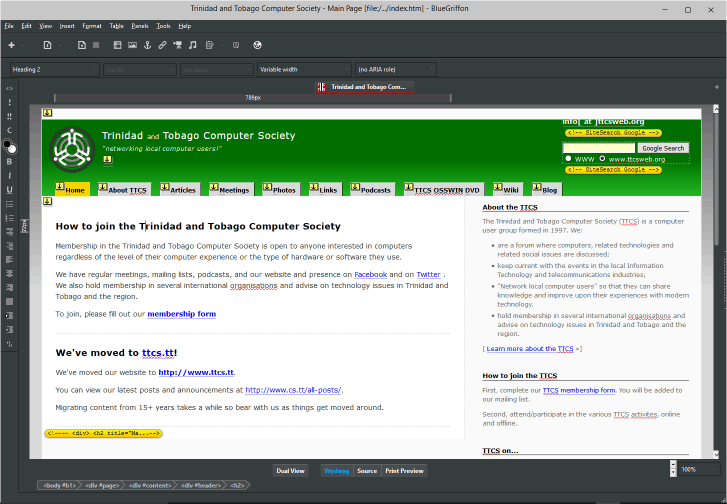This screenshot has height=504, width=727.
Task: Insert a table from the toolbar
Action: click(117, 45)
